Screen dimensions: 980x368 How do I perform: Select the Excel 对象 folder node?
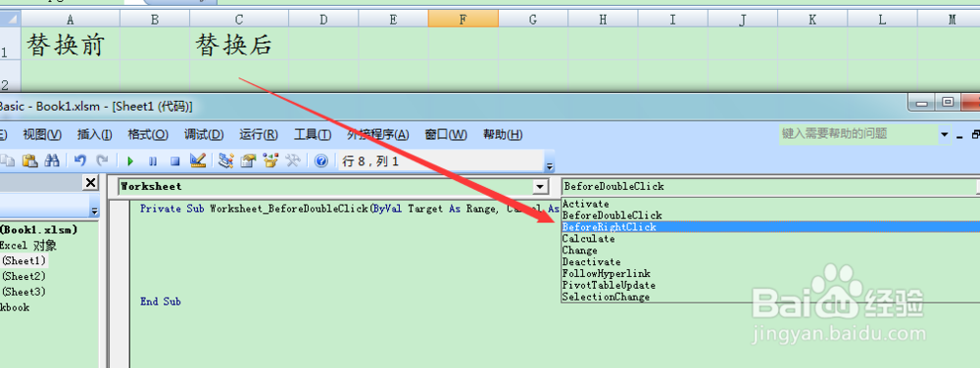[28, 245]
